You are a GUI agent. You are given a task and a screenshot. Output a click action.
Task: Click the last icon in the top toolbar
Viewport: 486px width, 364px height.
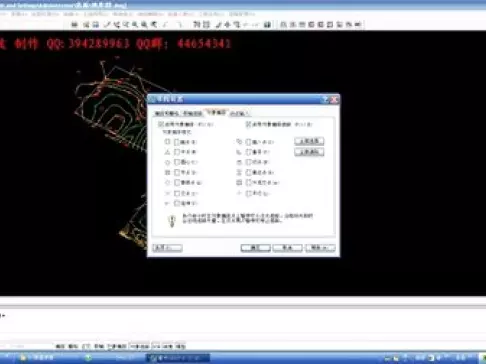358,24
